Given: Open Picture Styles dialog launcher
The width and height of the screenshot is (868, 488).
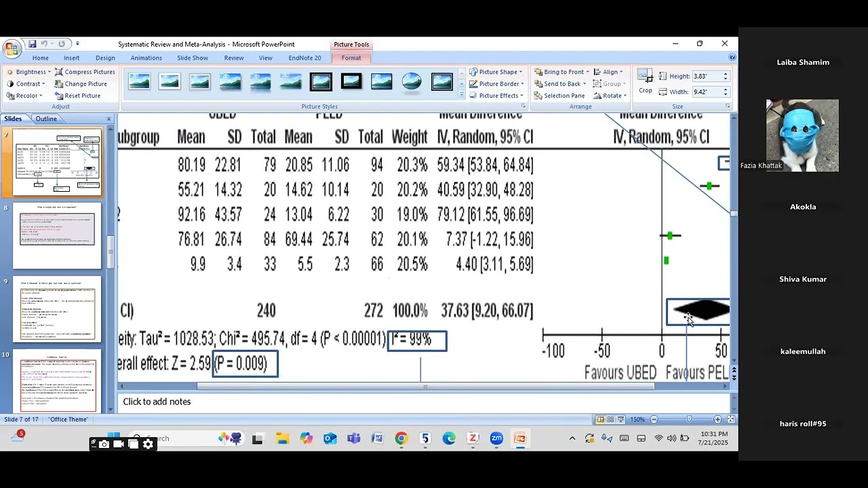Looking at the screenshot, I should 523,106.
